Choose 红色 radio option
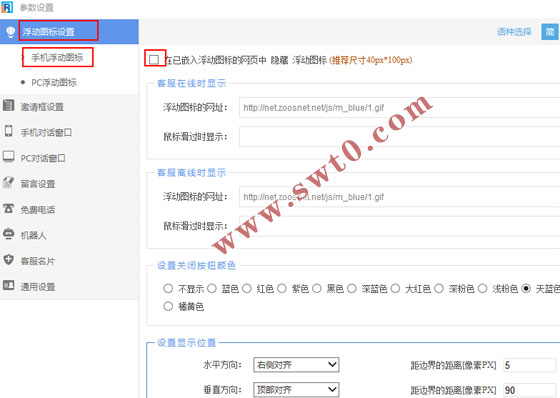The width and height of the screenshot is (560, 398). pyautogui.click(x=247, y=288)
